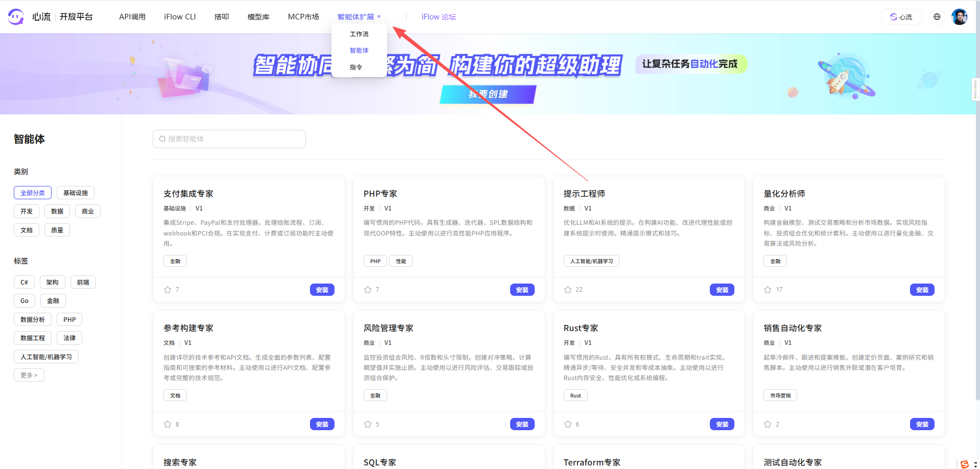The width and height of the screenshot is (980, 469).
Task: Install the 风险管理专家 agent
Action: (x=522, y=424)
